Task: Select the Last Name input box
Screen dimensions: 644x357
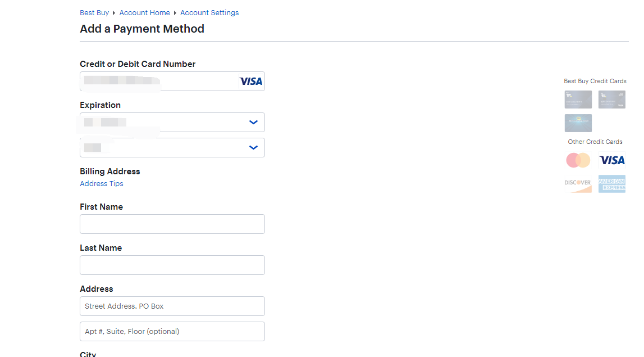Action: point(172,265)
